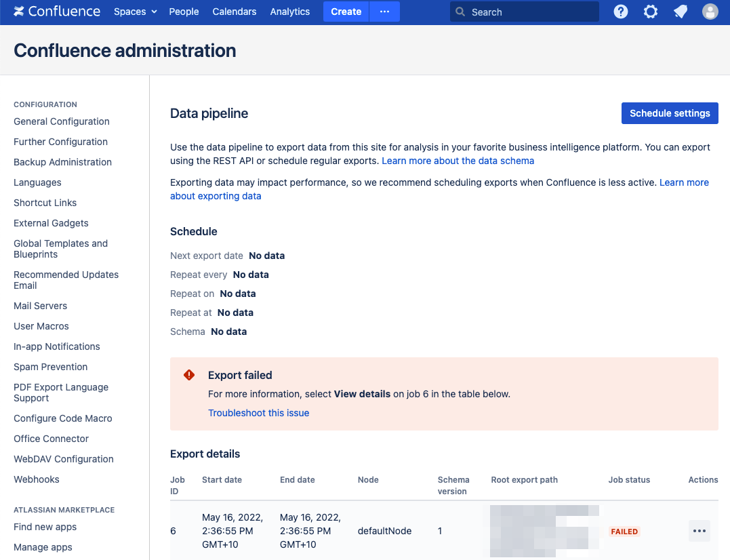Focus the Search field
Viewport: 730px width, 560px height.
pyautogui.click(x=524, y=12)
